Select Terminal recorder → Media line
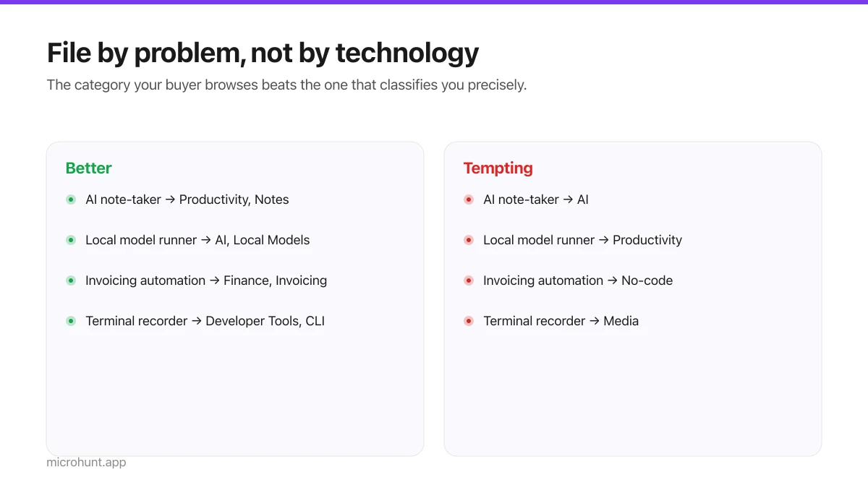This screenshot has height=488, width=868. [561, 321]
